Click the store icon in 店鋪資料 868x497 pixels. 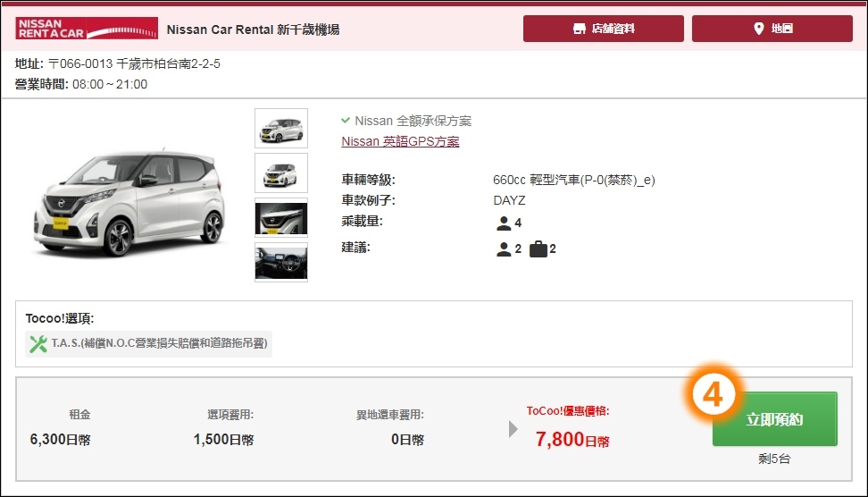579,29
